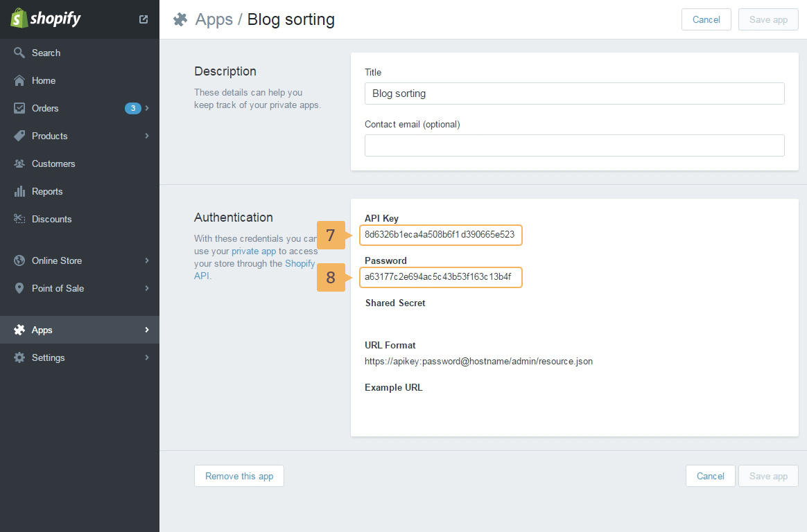Click the Shopify logo in sidebar
This screenshot has width=807, height=532.
tap(46, 19)
